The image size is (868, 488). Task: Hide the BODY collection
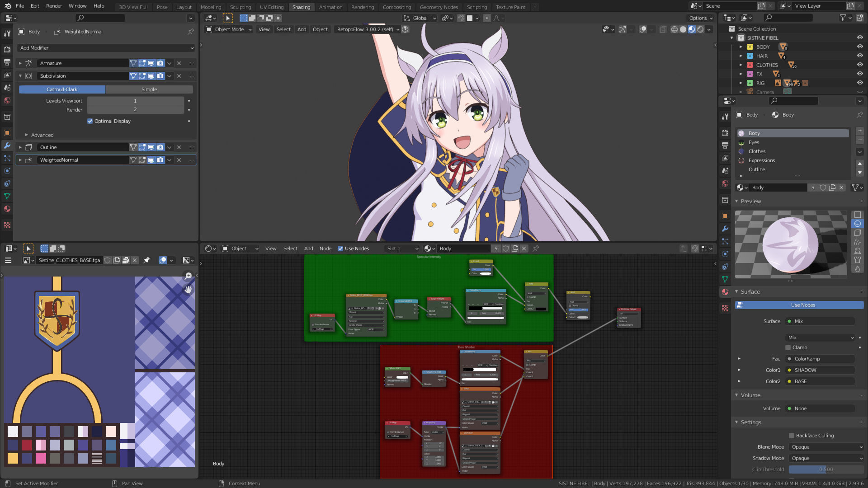coord(860,47)
